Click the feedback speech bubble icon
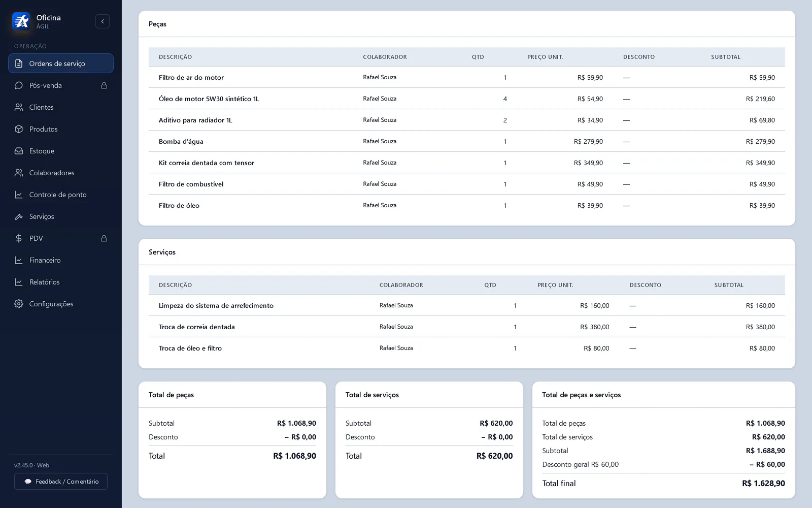The width and height of the screenshot is (812, 508). click(x=28, y=482)
